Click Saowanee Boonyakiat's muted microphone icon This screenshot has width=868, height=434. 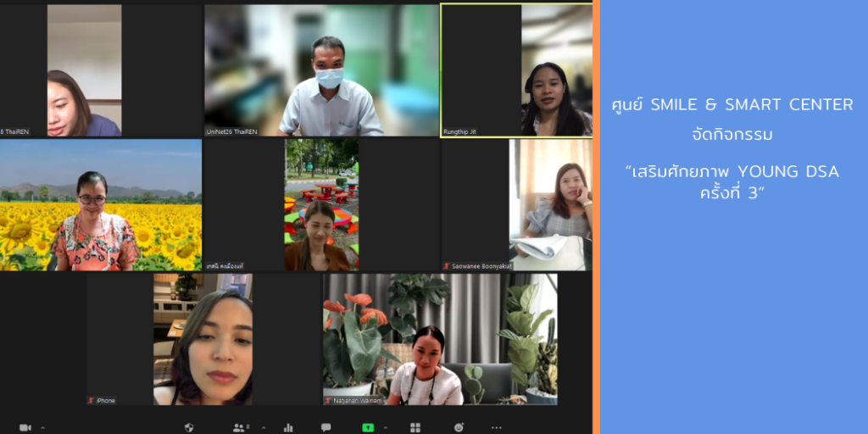[x=447, y=266]
